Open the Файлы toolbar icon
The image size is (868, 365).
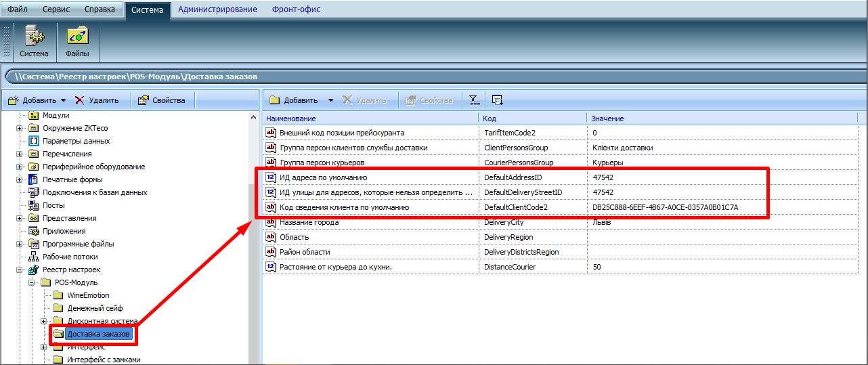tap(77, 42)
